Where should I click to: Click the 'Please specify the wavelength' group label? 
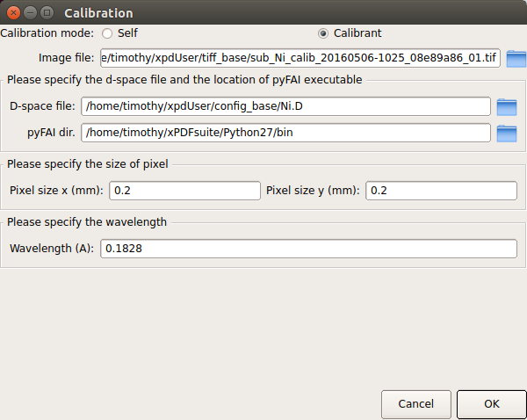pyautogui.click(x=87, y=222)
